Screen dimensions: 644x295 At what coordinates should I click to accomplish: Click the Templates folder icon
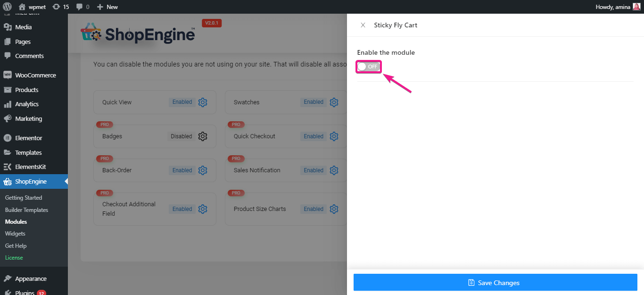(8, 152)
